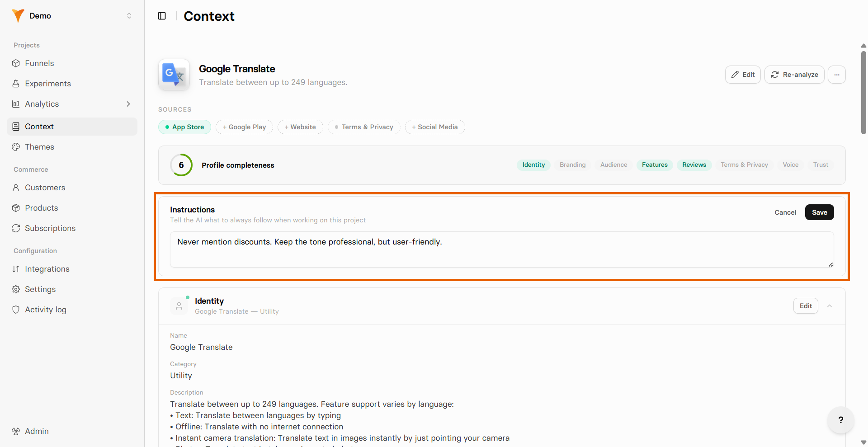Open the Activity log shield icon
Image resolution: width=868 pixels, height=447 pixels.
point(16,310)
